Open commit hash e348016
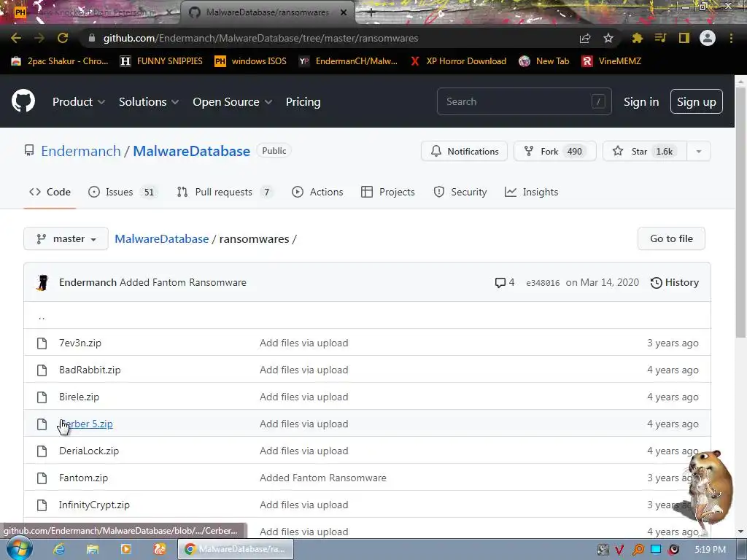 (543, 283)
